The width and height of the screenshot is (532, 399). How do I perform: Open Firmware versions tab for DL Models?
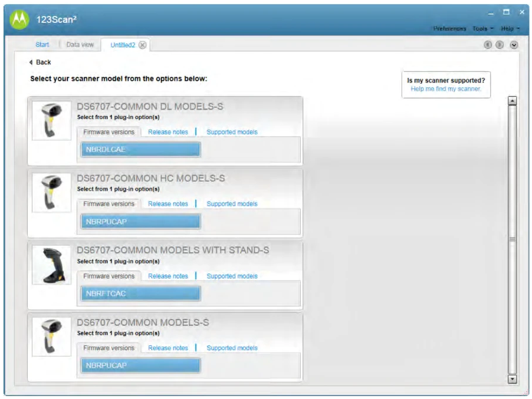pos(109,132)
